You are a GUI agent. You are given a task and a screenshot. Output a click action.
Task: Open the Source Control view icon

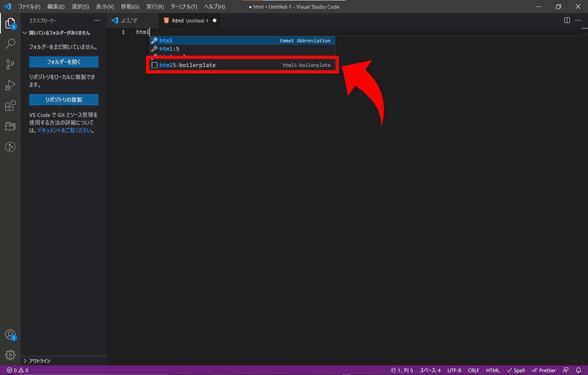click(10, 65)
